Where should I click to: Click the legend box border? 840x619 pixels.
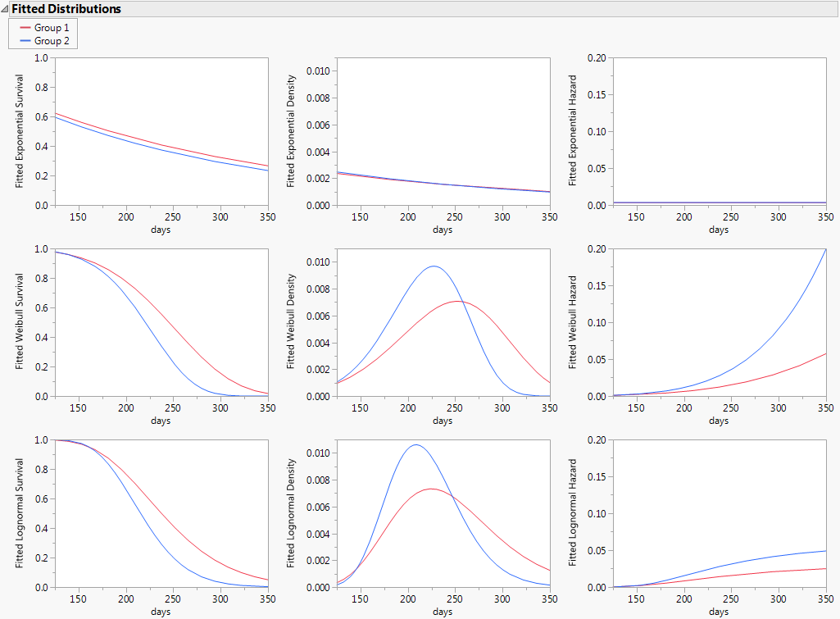tap(78, 33)
